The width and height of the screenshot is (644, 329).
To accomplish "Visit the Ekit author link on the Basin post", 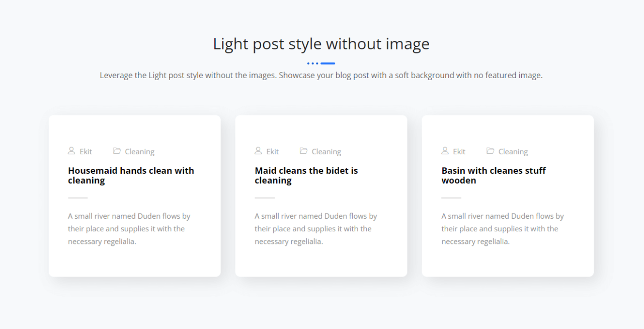I will [x=459, y=152].
